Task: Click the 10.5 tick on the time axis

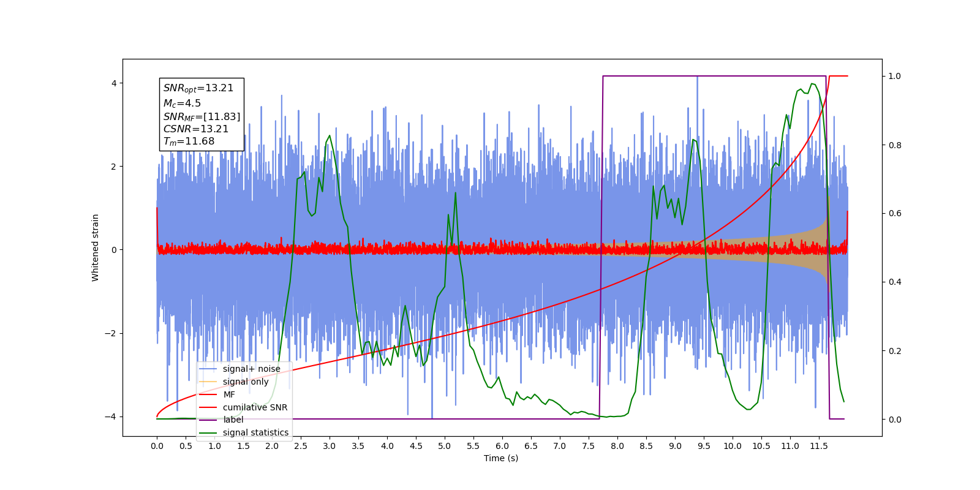Action: point(761,446)
